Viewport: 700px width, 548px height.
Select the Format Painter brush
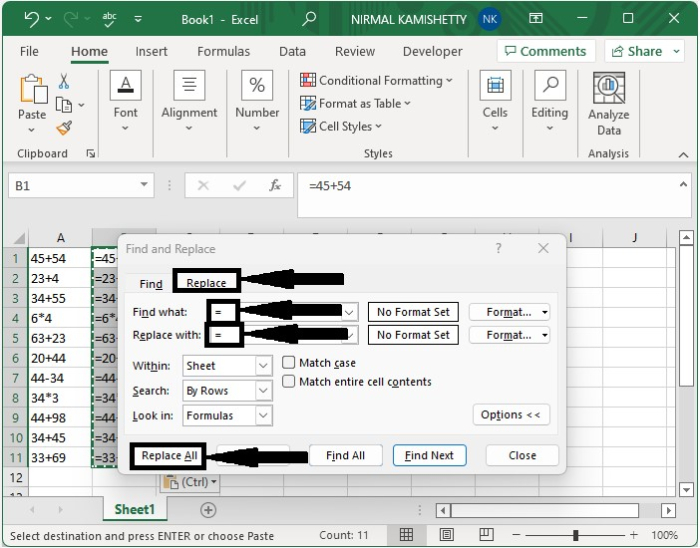point(64,128)
